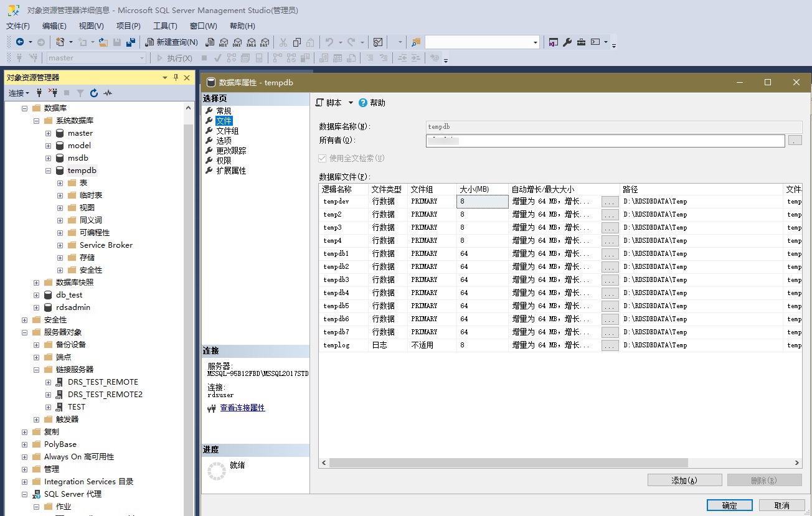Select the Service Broker folder under tempdb
812x516 pixels.
[x=106, y=245]
